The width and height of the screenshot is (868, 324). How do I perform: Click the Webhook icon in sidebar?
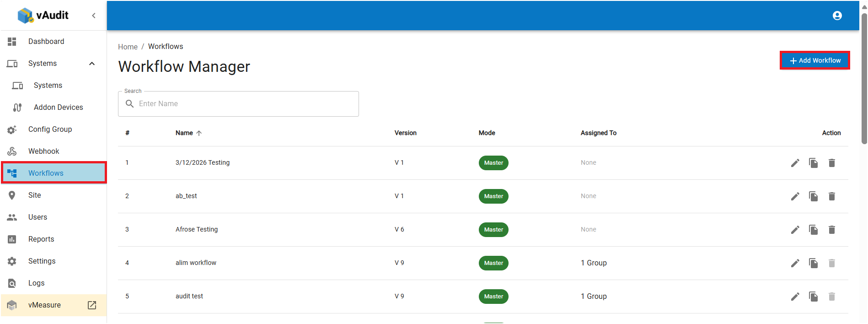(x=12, y=151)
